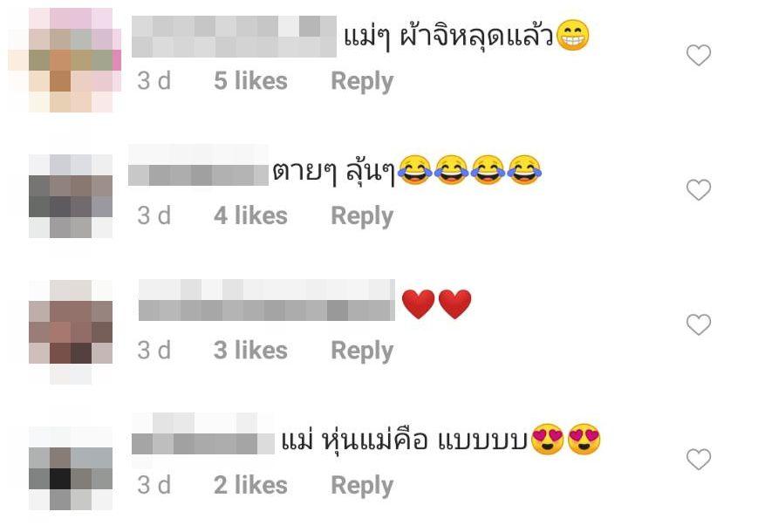The image size is (758, 532).
Task: View who gave the 2 likes
Action: 250,485
